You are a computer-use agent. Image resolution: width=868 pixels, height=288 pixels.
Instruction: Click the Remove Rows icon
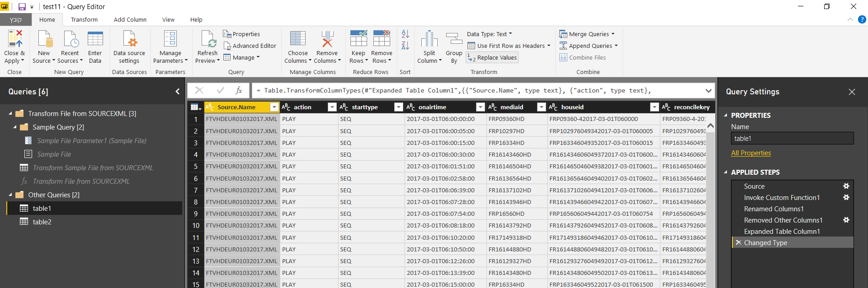382,39
